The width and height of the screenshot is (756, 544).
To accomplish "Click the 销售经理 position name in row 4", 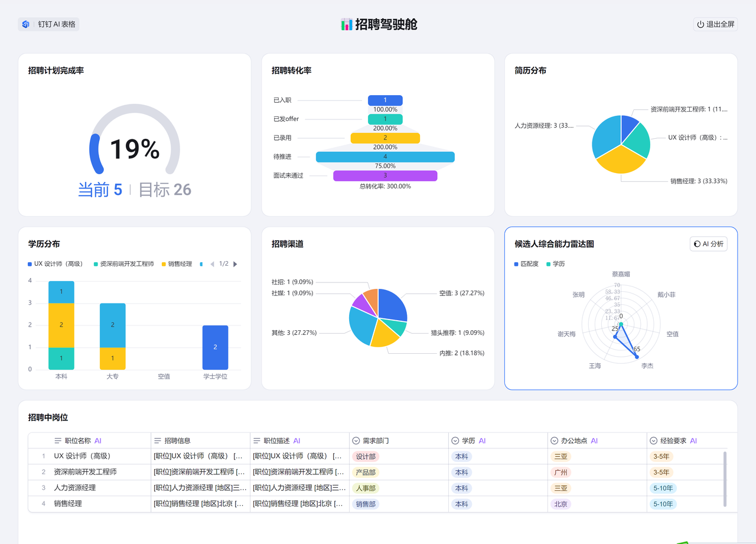I will point(68,504).
